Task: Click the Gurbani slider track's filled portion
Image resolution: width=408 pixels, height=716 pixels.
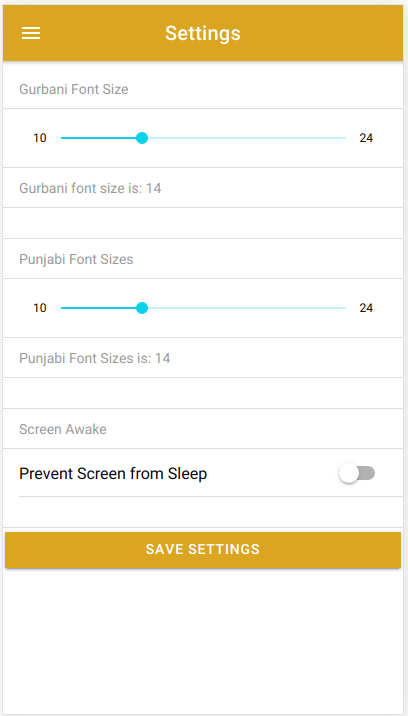Action: pyautogui.click(x=99, y=138)
